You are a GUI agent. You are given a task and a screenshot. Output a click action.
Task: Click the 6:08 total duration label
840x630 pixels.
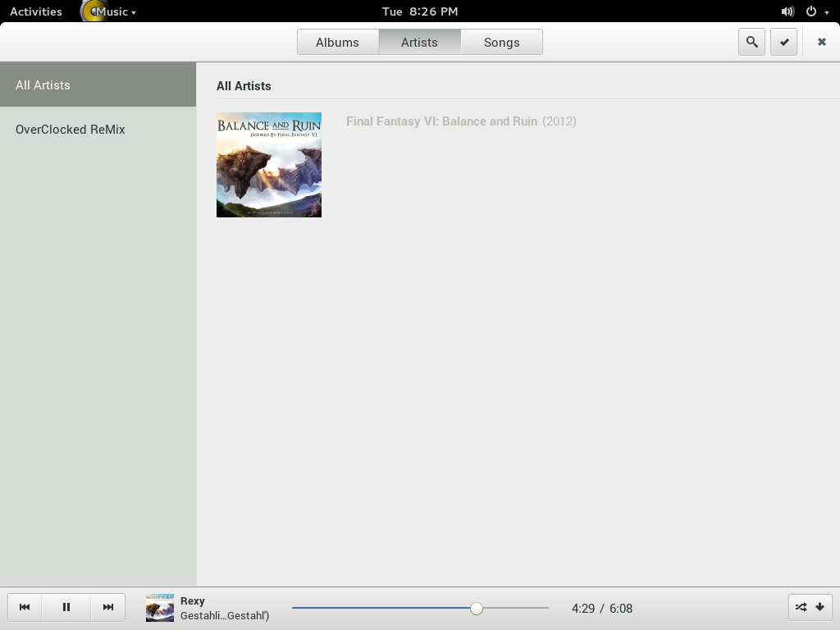click(x=621, y=609)
